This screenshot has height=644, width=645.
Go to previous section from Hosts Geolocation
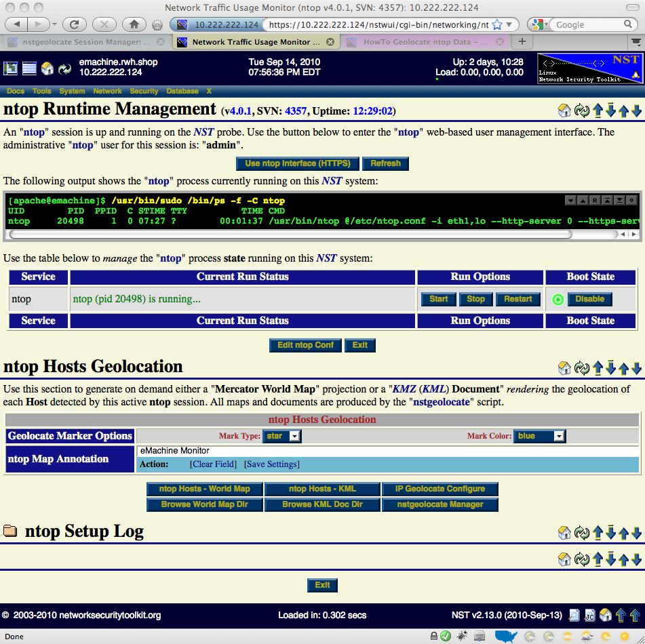pos(623,369)
